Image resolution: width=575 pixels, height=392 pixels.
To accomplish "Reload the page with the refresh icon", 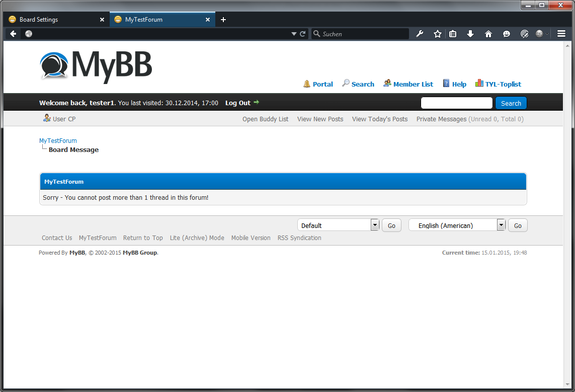I will pos(303,34).
